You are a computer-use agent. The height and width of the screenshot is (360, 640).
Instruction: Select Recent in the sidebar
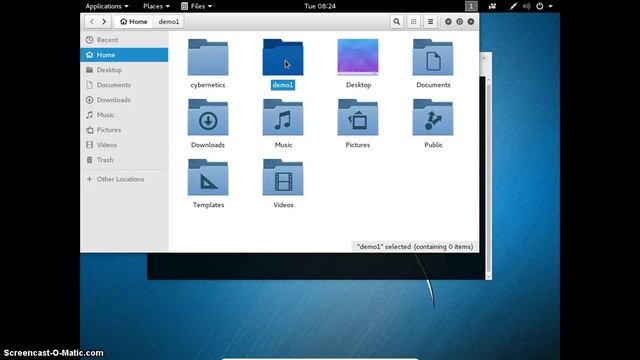[124, 40]
